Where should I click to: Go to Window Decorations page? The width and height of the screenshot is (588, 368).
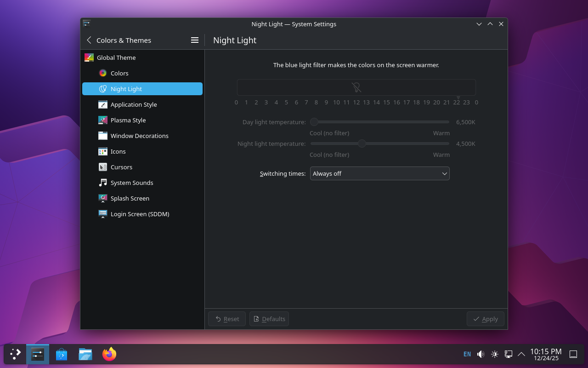[x=139, y=136]
